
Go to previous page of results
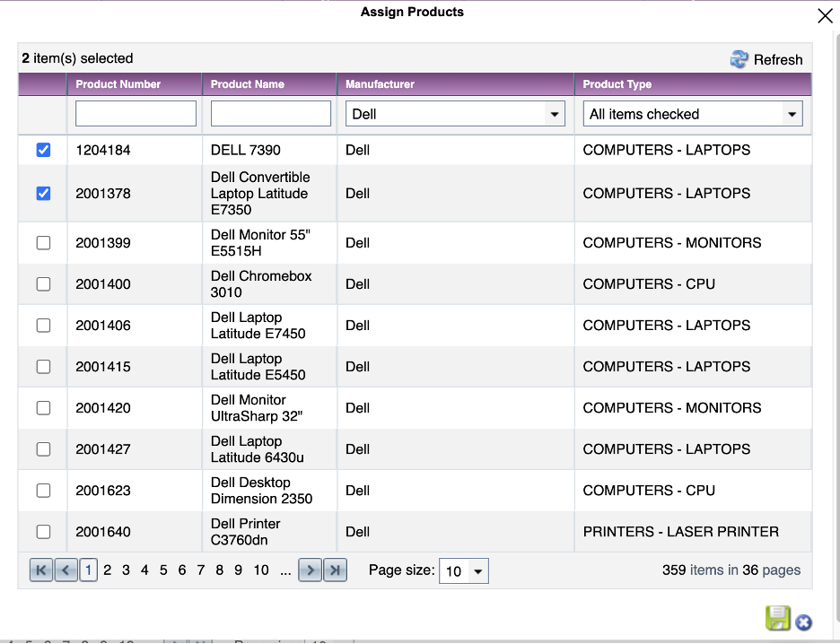(x=66, y=570)
